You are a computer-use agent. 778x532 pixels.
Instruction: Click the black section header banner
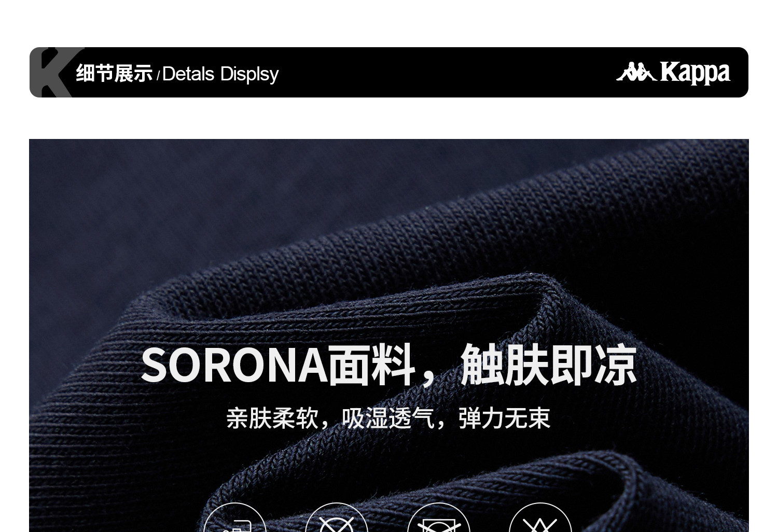(x=389, y=73)
